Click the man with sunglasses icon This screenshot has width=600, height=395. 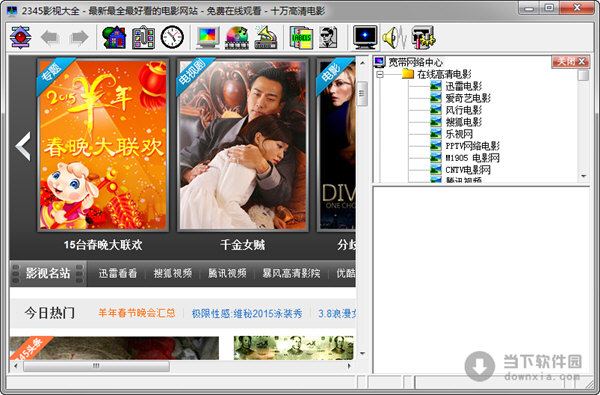pyautogui.click(x=328, y=37)
